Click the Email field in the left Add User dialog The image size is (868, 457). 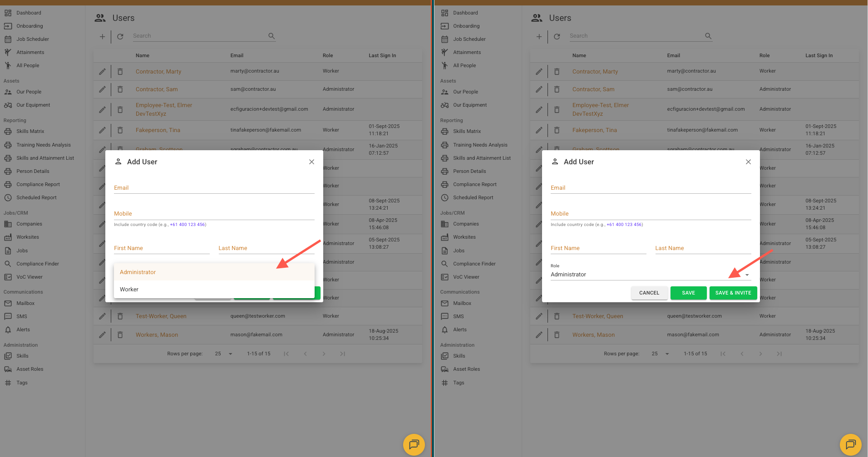coord(214,188)
